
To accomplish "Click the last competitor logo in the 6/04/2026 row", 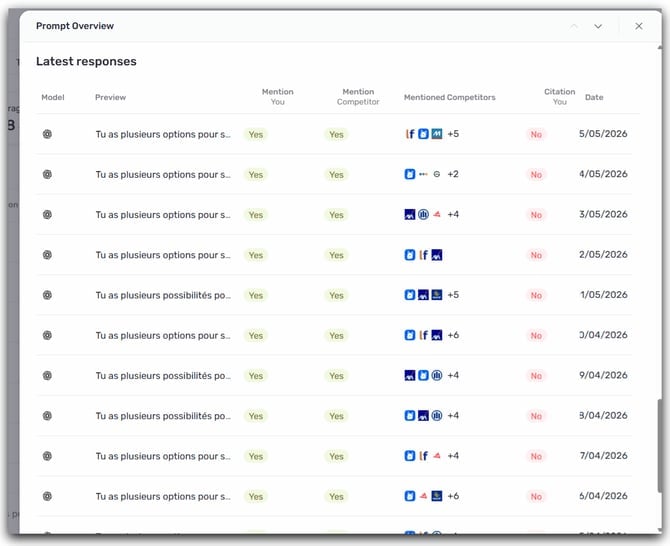I will point(437,496).
